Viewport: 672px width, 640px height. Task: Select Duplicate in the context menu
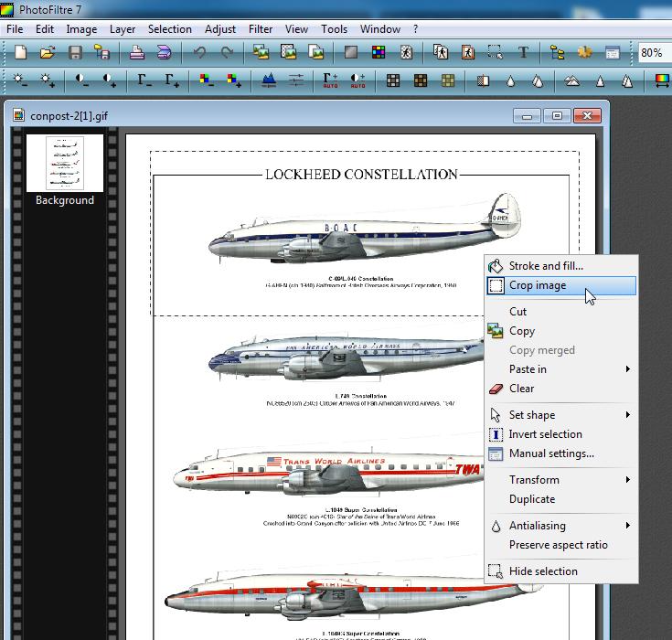(x=561, y=499)
